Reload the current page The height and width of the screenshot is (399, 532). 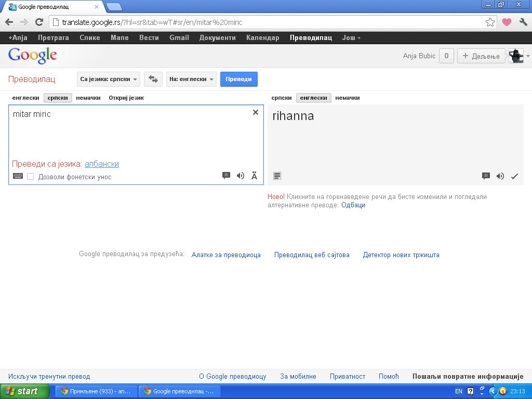[x=39, y=22]
